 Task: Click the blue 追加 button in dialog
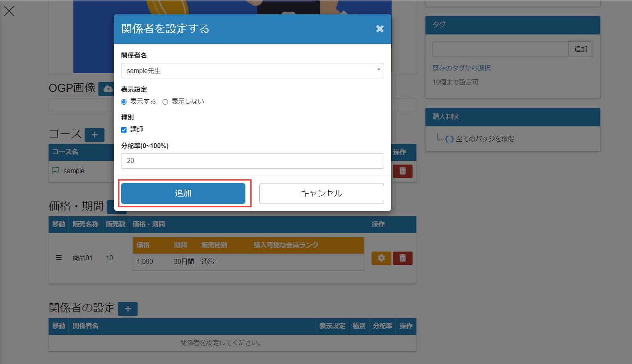click(x=183, y=193)
